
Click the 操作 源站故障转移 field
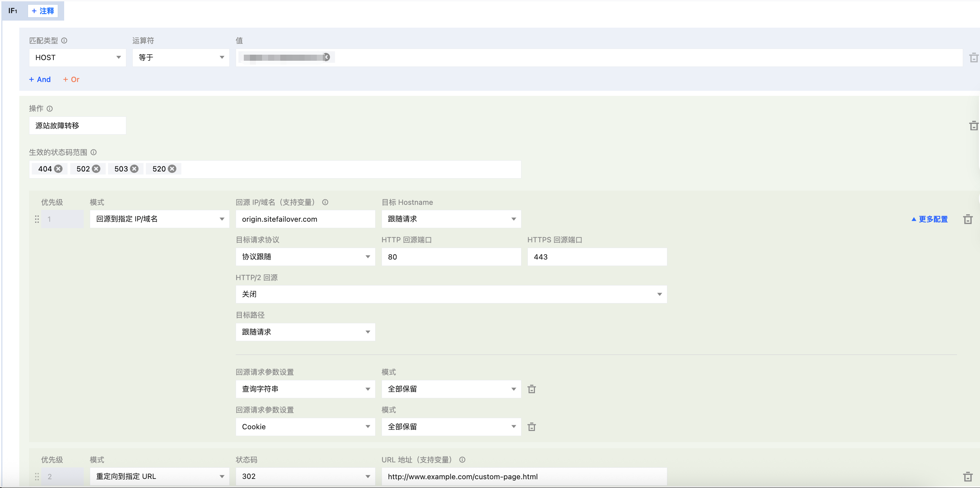tap(78, 126)
